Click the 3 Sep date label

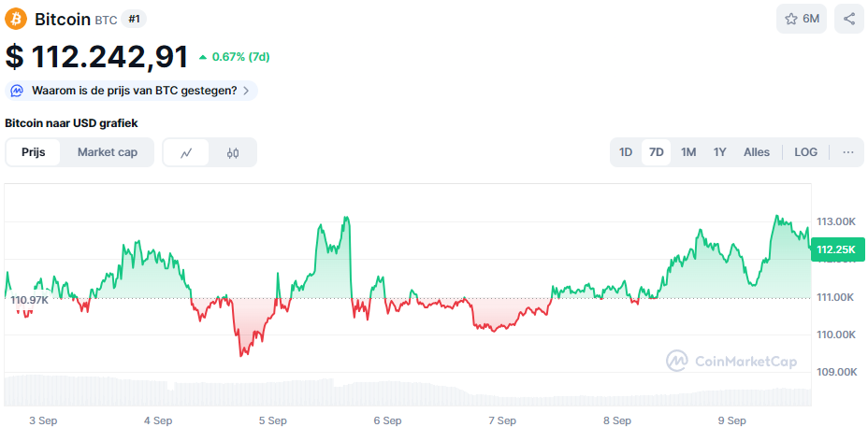click(43, 420)
